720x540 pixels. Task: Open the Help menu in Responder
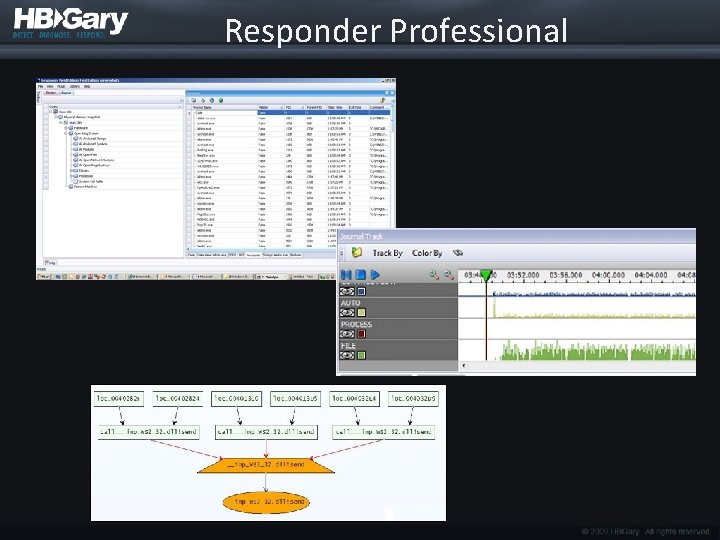click(x=87, y=86)
